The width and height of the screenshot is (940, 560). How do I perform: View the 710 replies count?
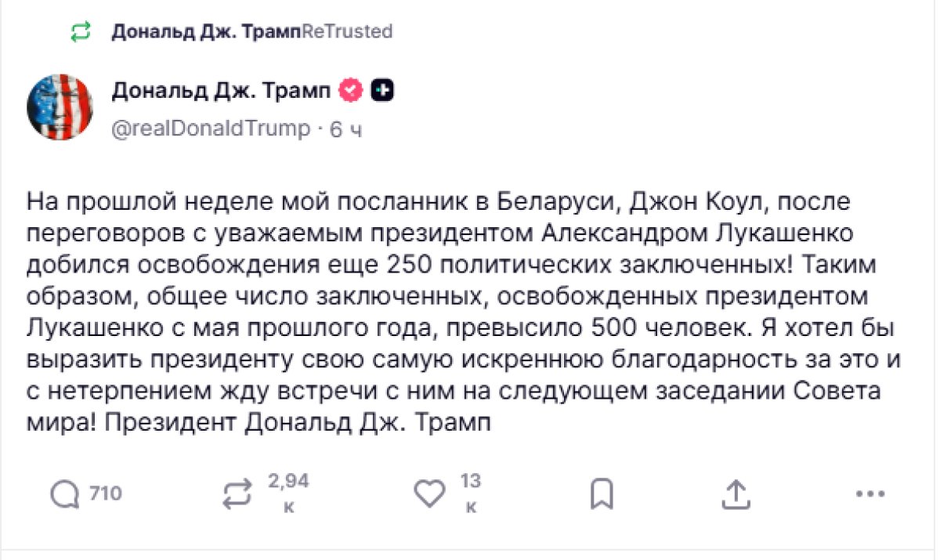[106, 493]
